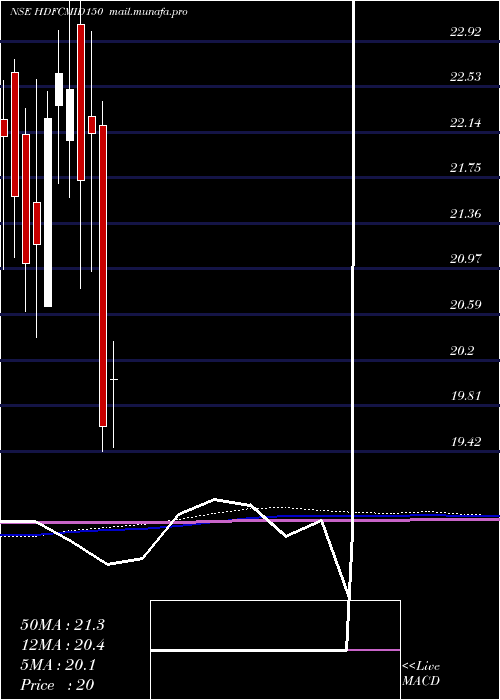Click the tall white candlestick body
Screen dimensions: 500x700
click(48, 212)
